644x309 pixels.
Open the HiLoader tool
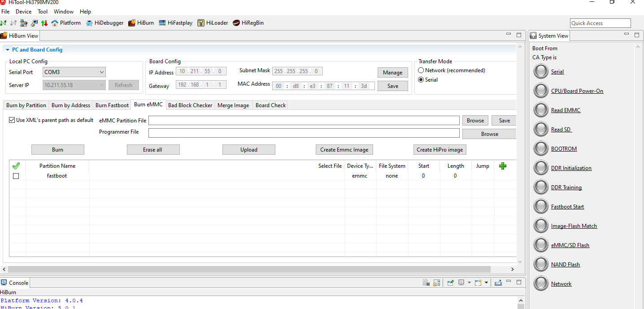(x=213, y=23)
